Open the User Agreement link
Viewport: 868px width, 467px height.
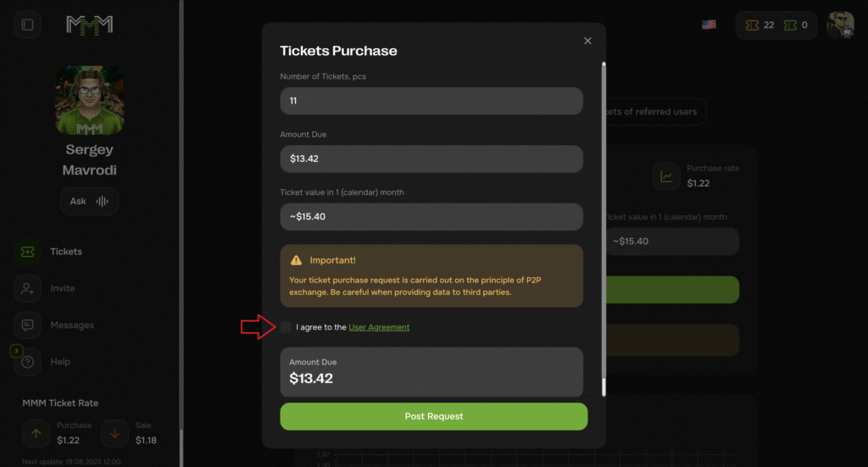[x=379, y=327]
